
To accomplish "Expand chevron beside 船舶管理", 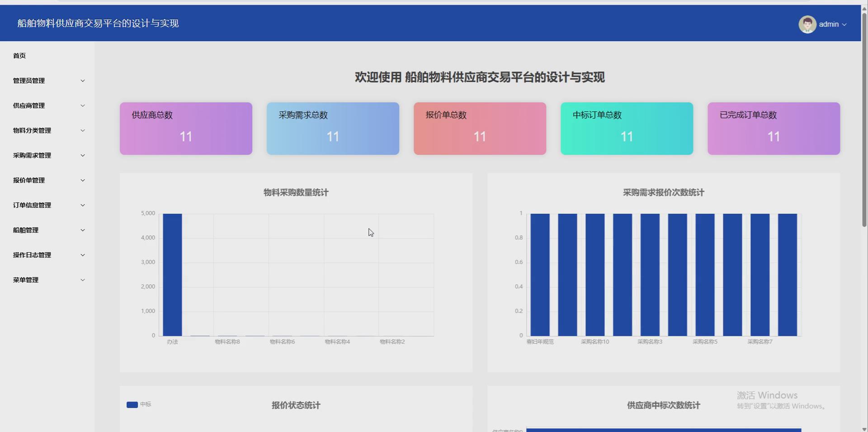I will pos(83,230).
